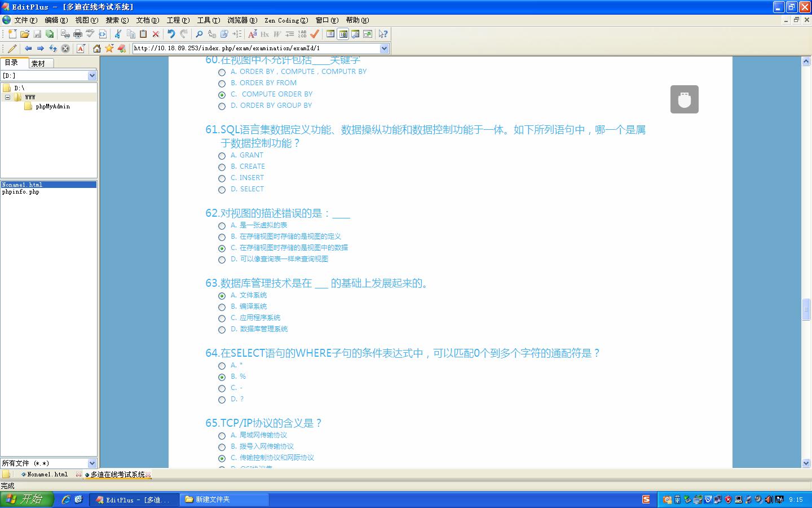812x508 pixels.
Task: Open the 所有文件 (*.*) filter dropdown
Action: tap(92, 463)
